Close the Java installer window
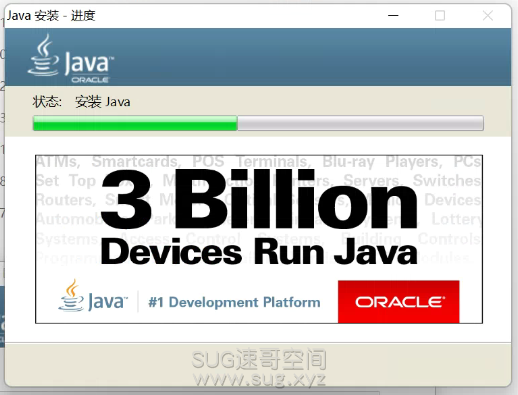Screen dimensions: 518x395 point(488,15)
